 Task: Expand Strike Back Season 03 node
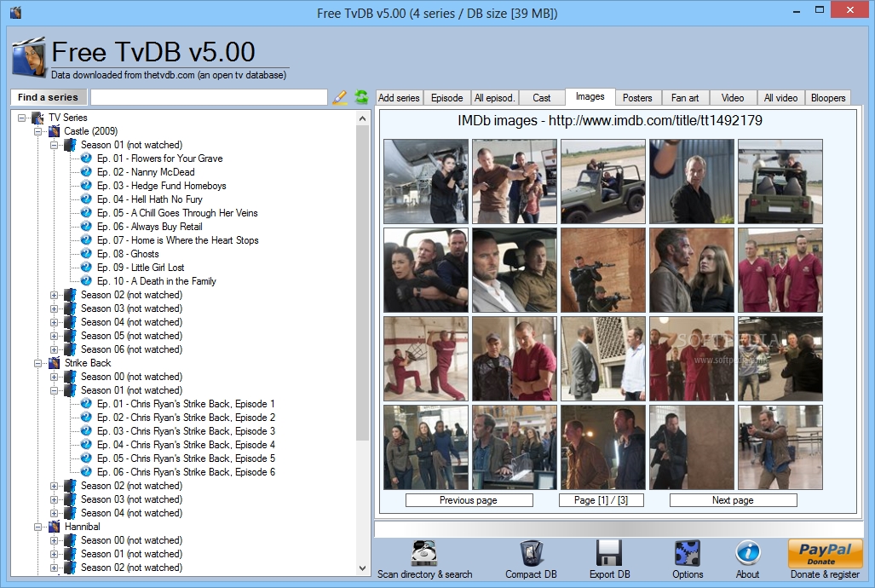(55, 499)
